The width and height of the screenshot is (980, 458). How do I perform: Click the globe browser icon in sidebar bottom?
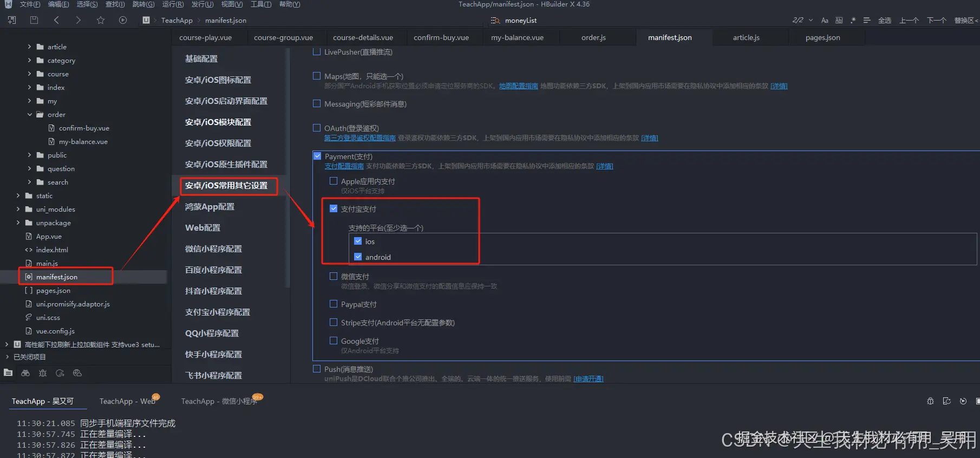pyautogui.click(x=77, y=372)
